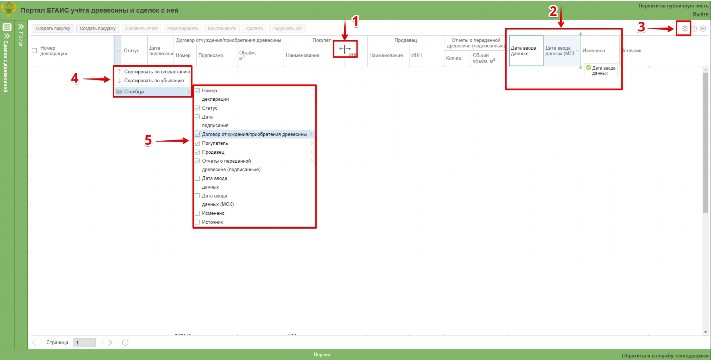Click 'Редактировать' toolbar button
The height and width of the screenshot is (360, 711).
click(183, 28)
